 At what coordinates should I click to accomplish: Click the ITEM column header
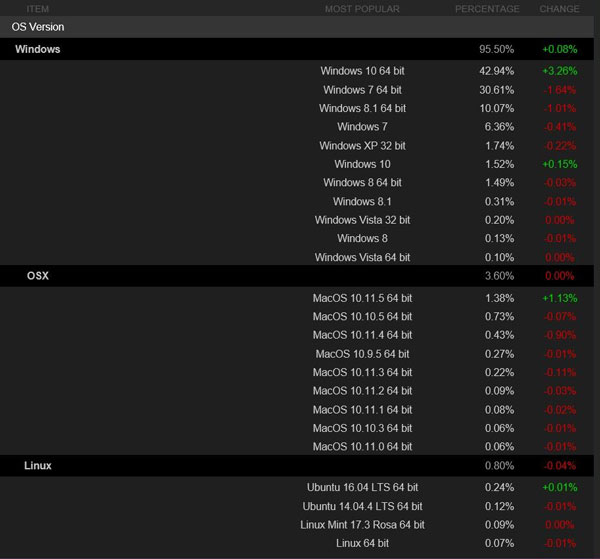[38, 9]
